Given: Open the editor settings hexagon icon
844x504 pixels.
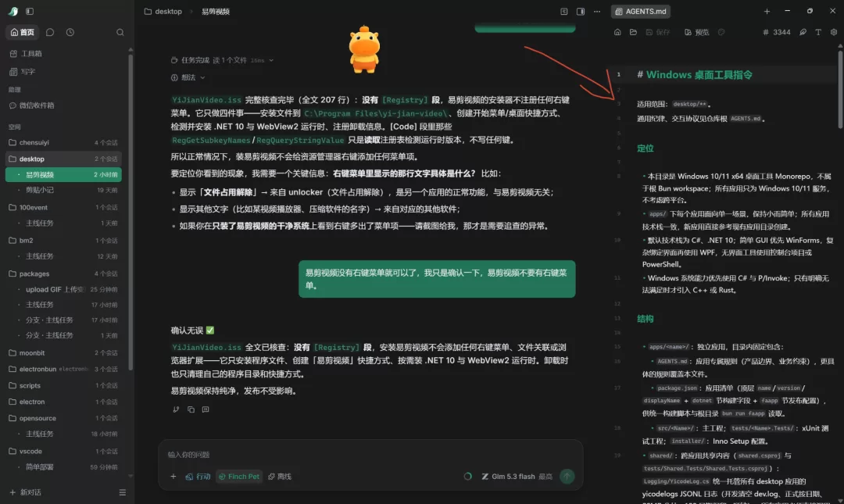Looking at the screenshot, I should (834, 32).
